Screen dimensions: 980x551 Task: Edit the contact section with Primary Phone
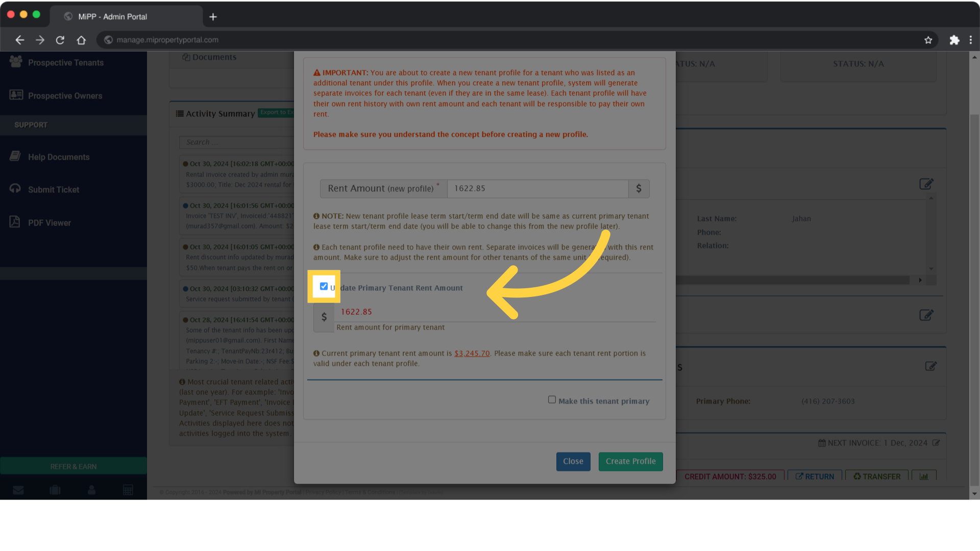pyautogui.click(x=931, y=366)
